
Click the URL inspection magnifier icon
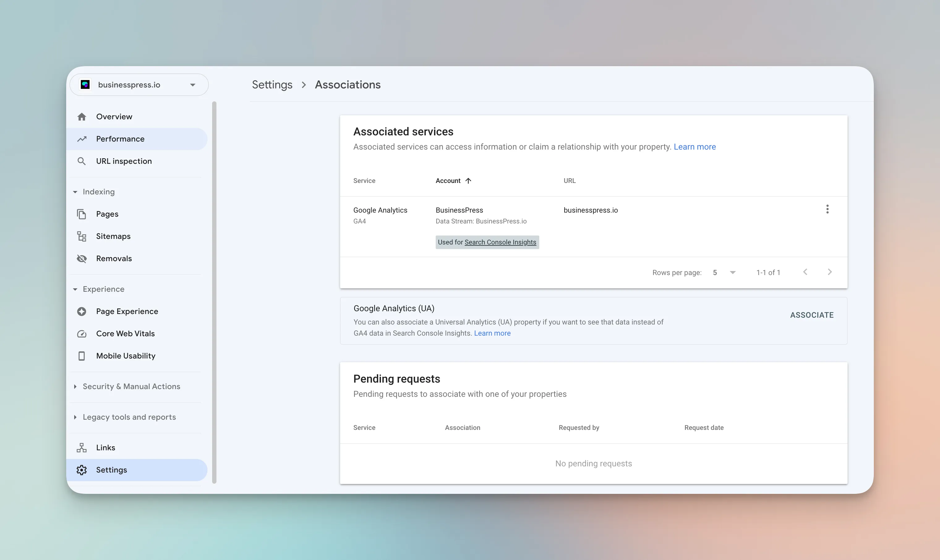(82, 161)
